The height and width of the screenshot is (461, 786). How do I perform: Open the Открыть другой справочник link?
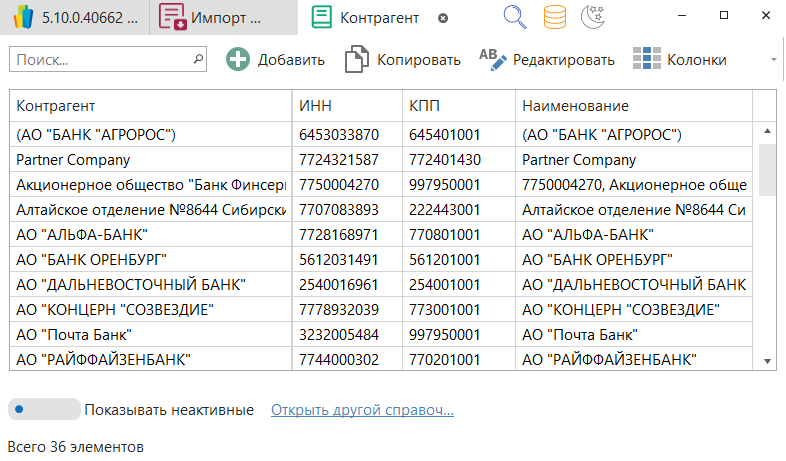(x=362, y=410)
